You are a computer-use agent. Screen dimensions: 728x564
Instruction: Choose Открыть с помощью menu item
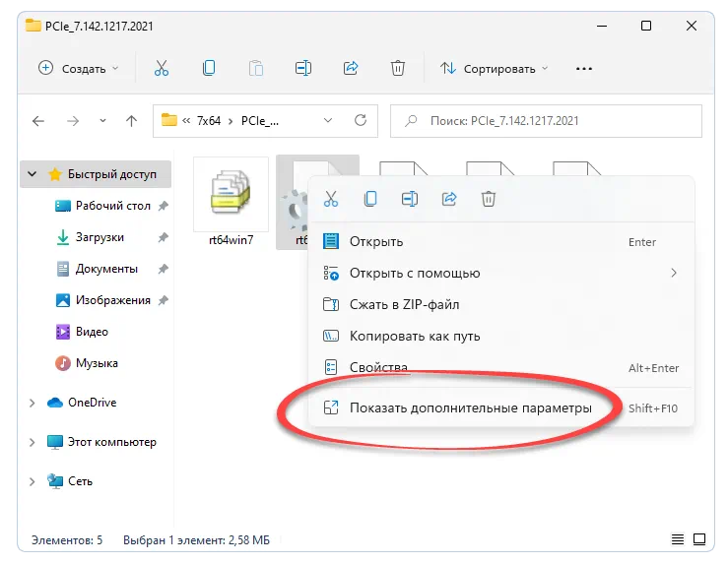(x=501, y=274)
